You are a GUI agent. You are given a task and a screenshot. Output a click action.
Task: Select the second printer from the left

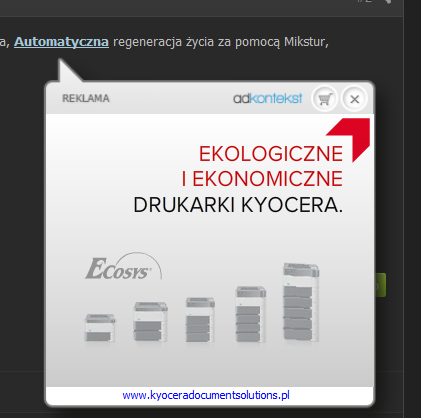pos(150,322)
